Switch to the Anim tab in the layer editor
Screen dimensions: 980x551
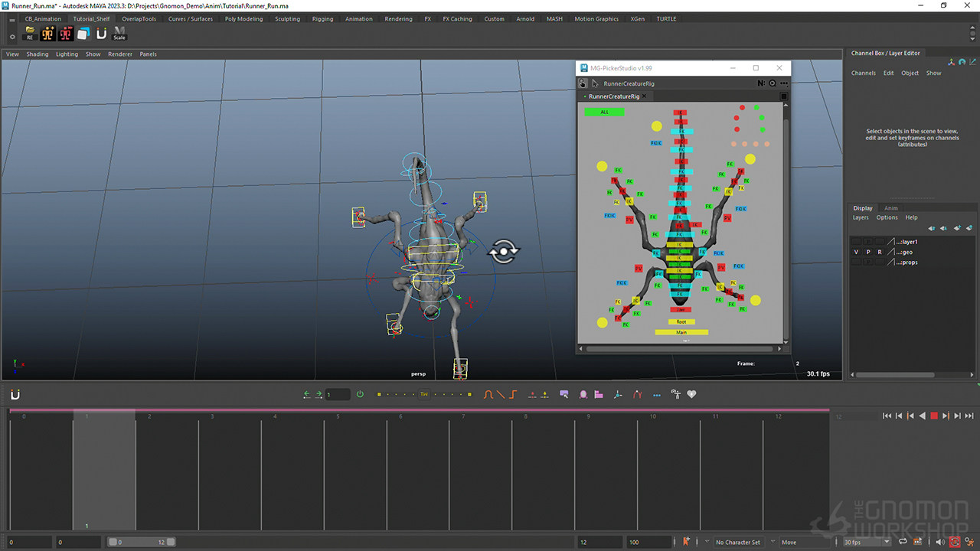(890, 208)
